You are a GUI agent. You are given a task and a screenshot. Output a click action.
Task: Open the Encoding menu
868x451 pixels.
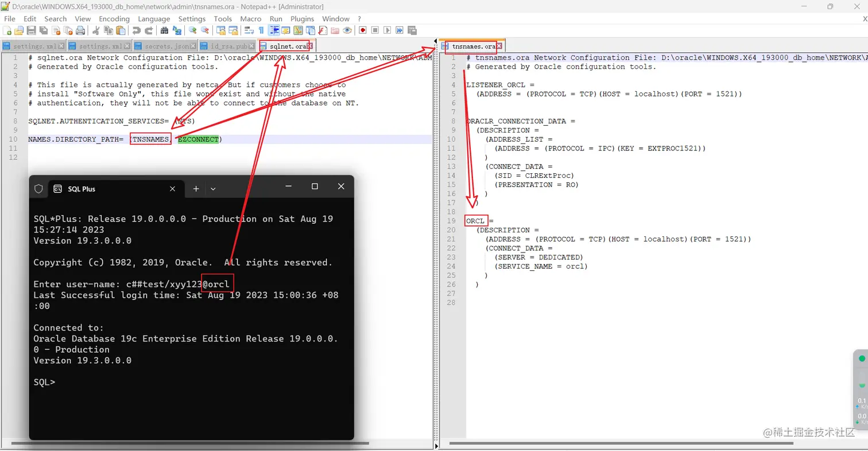click(x=114, y=19)
